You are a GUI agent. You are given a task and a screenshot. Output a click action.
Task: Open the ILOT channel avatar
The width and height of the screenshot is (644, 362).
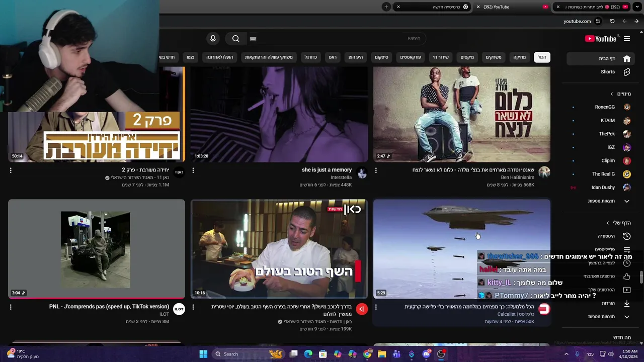[x=179, y=309]
